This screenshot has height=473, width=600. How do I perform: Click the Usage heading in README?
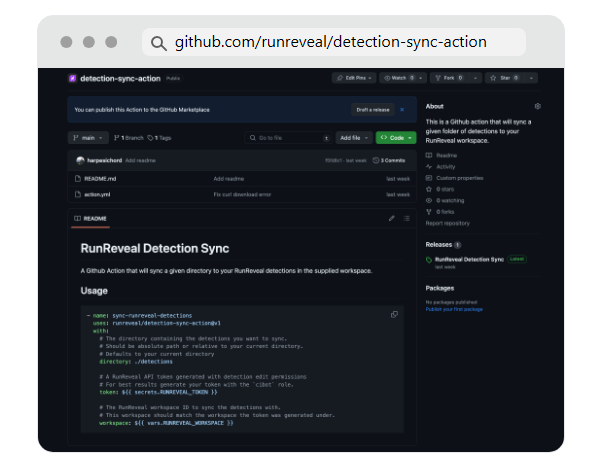tap(94, 291)
